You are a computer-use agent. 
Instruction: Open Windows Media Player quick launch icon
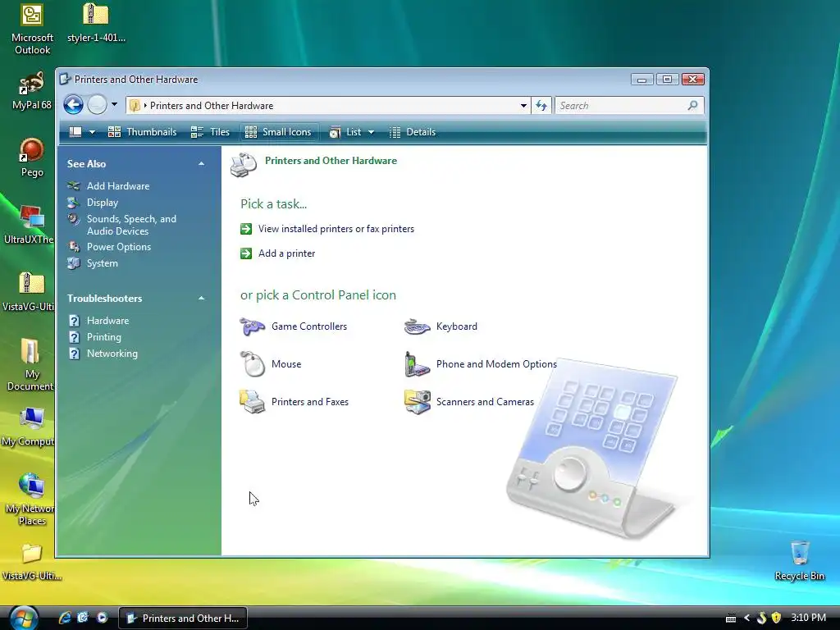(x=102, y=618)
